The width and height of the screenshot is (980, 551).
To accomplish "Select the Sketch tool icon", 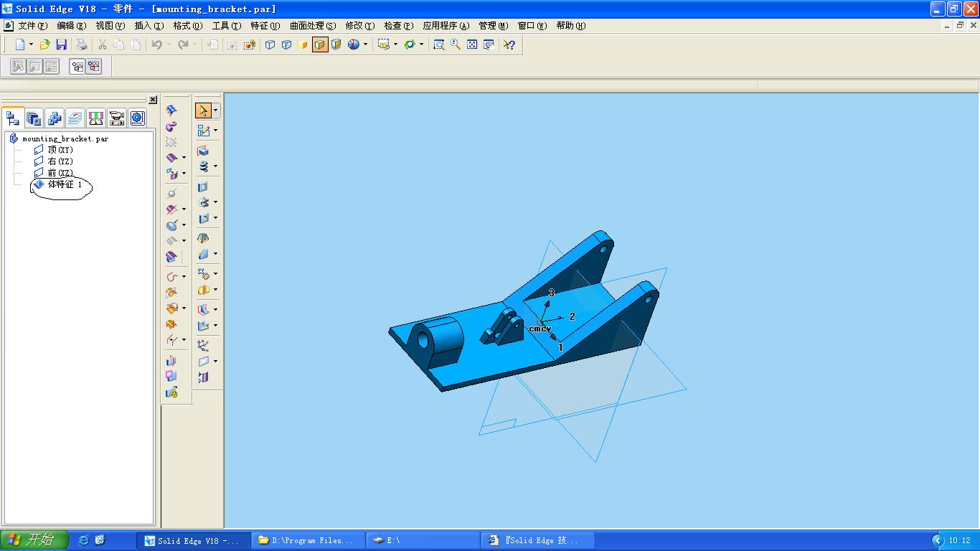I will 204,131.
